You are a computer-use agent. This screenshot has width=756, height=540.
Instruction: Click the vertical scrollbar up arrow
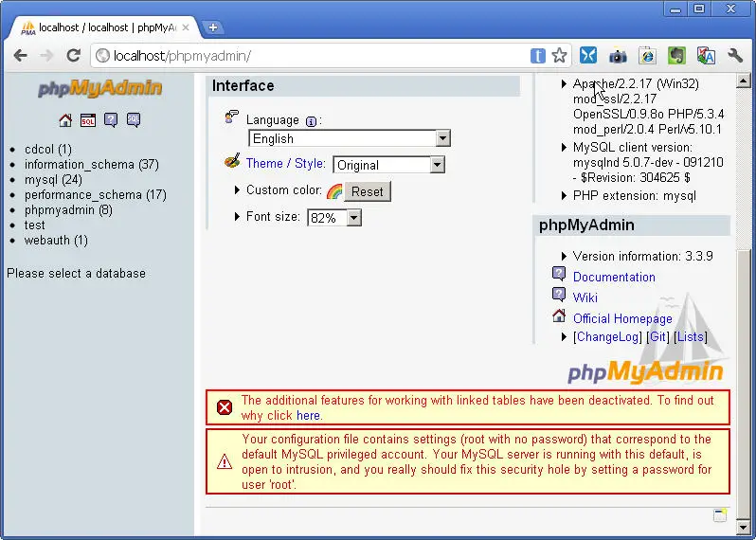coord(743,81)
